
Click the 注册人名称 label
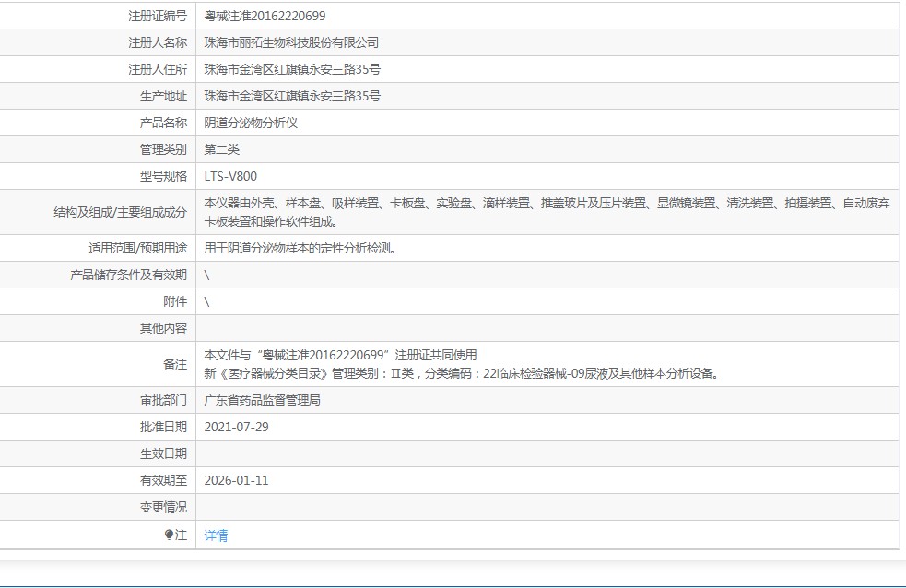[x=158, y=42]
